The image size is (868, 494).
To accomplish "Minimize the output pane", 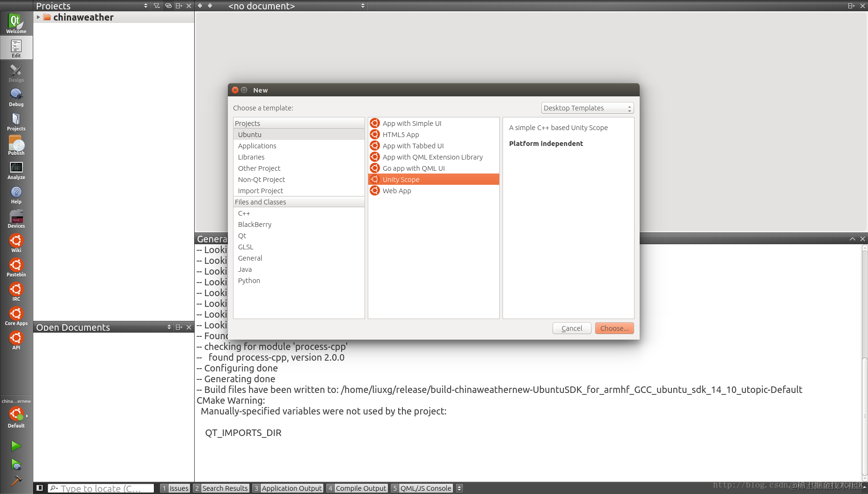I will pyautogui.click(x=853, y=239).
